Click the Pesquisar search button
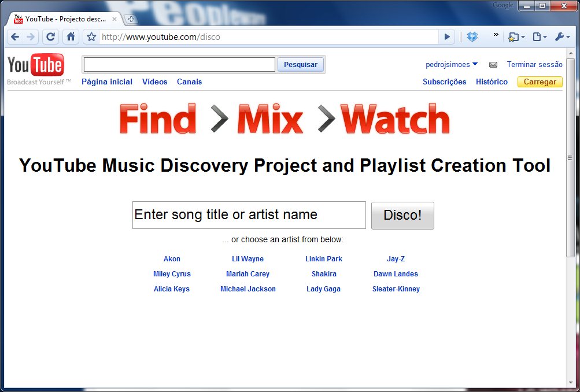The width and height of the screenshot is (580, 392). [300, 65]
